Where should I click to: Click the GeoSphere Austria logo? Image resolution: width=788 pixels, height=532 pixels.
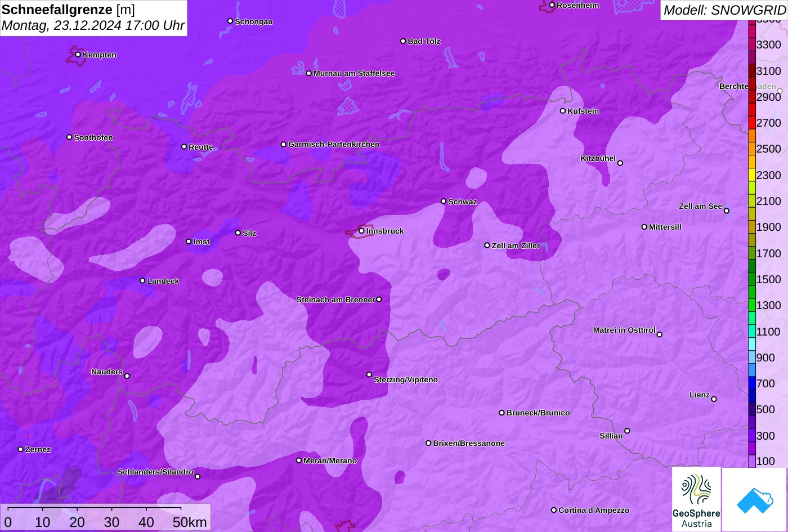tap(696, 499)
